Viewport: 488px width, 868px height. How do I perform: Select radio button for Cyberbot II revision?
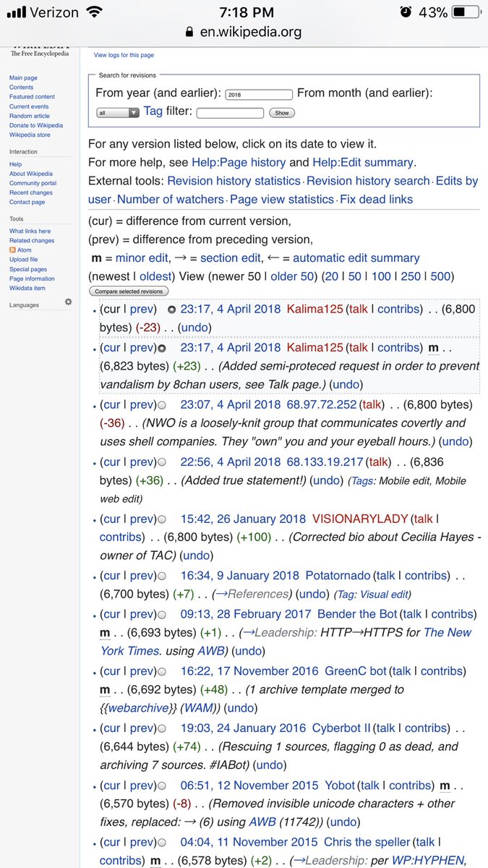(162, 729)
